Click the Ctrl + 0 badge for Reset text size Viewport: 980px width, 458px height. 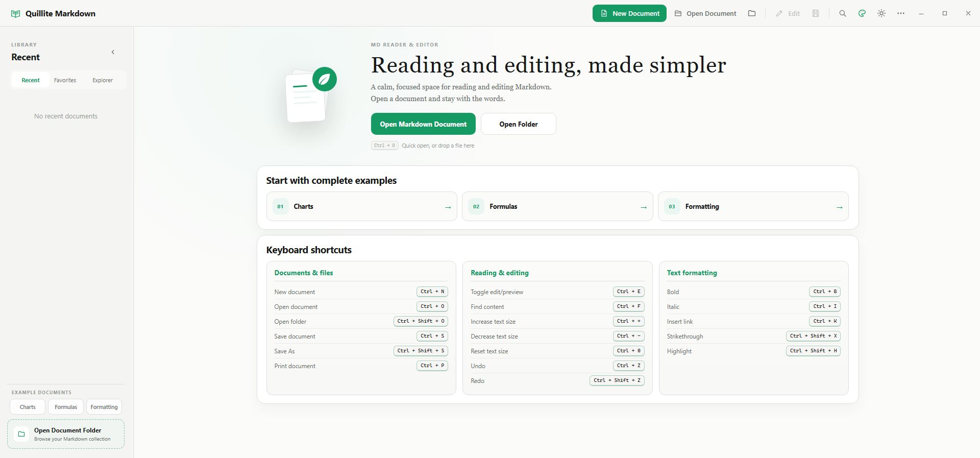pyautogui.click(x=629, y=351)
